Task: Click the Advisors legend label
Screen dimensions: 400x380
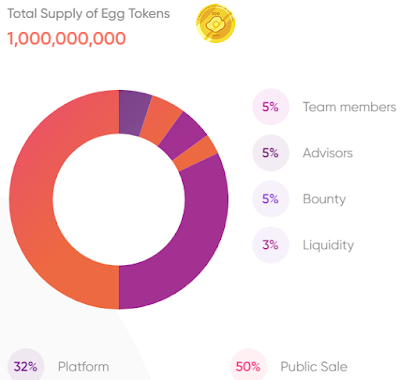Action: [x=328, y=153]
